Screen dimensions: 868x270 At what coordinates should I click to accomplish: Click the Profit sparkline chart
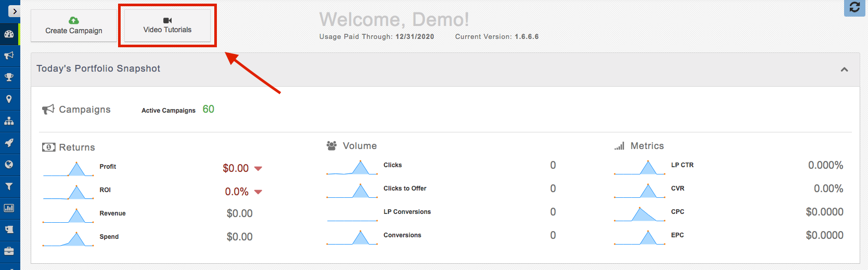[68, 169]
